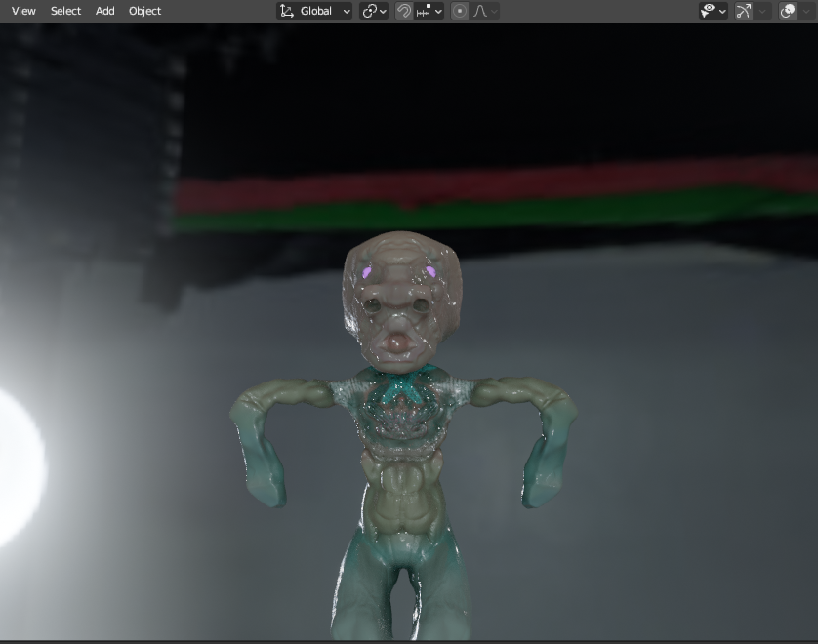The width and height of the screenshot is (818, 644).
Task: Toggle proportional editing
Action: 460,11
